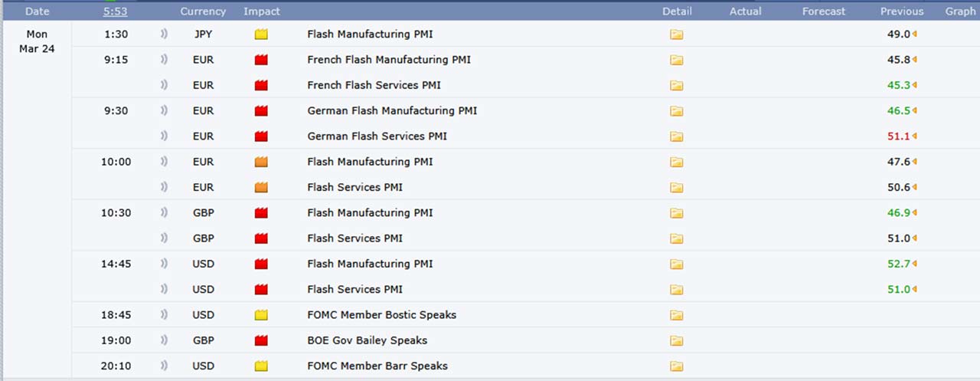Click the Impact column header
Viewport: 980px width, 381px height.
click(x=262, y=11)
